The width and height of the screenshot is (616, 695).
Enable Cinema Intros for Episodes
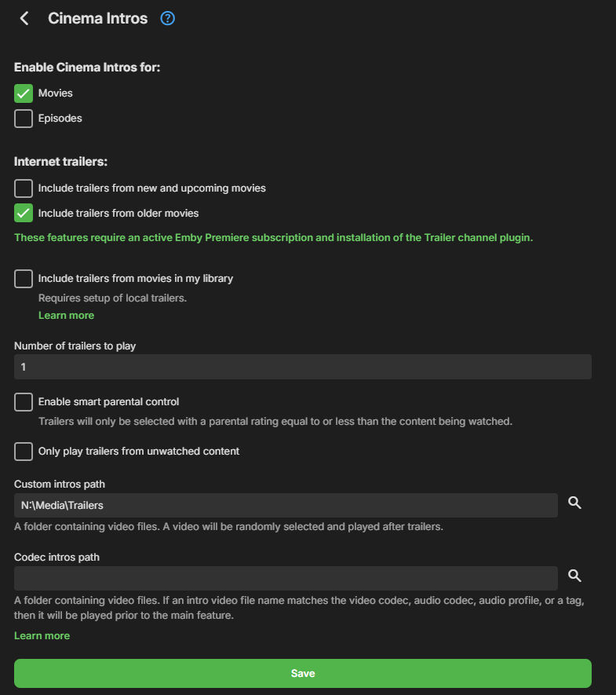coord(24,119)
